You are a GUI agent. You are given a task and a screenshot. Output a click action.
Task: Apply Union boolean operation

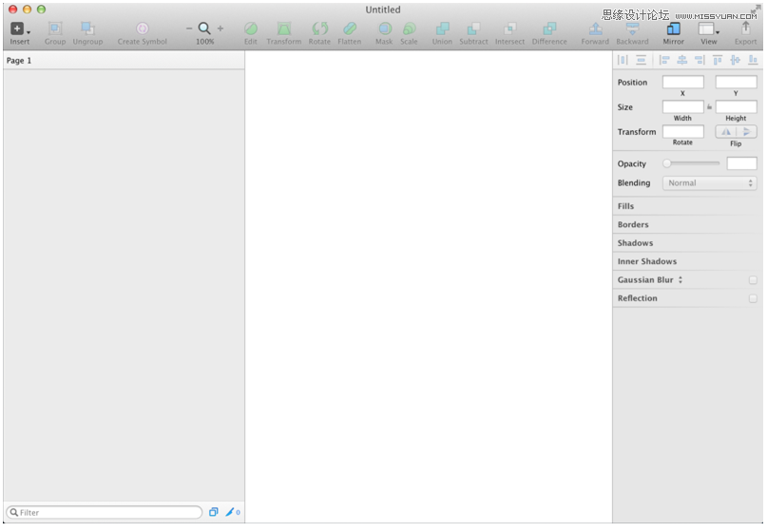(x=442, y=28)
